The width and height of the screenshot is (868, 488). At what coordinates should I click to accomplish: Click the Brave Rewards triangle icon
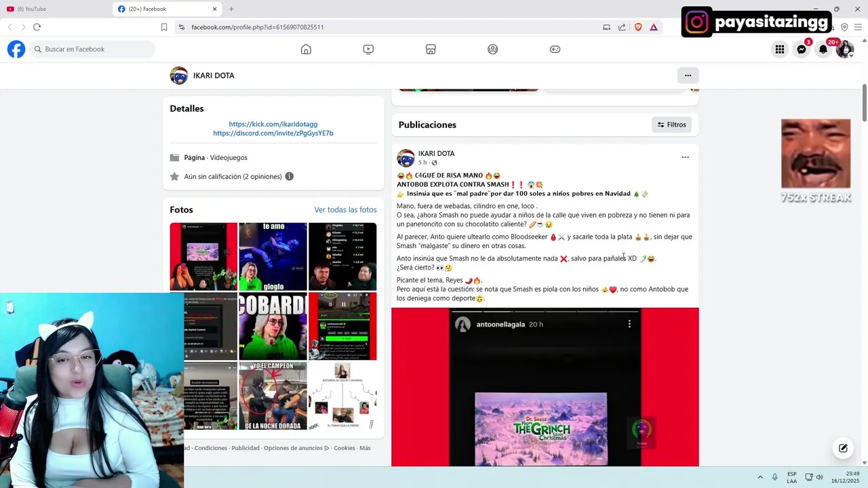(x=654, y=27)
